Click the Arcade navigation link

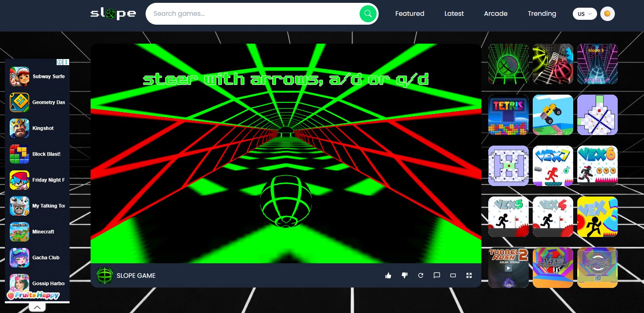tap(496, 14)
